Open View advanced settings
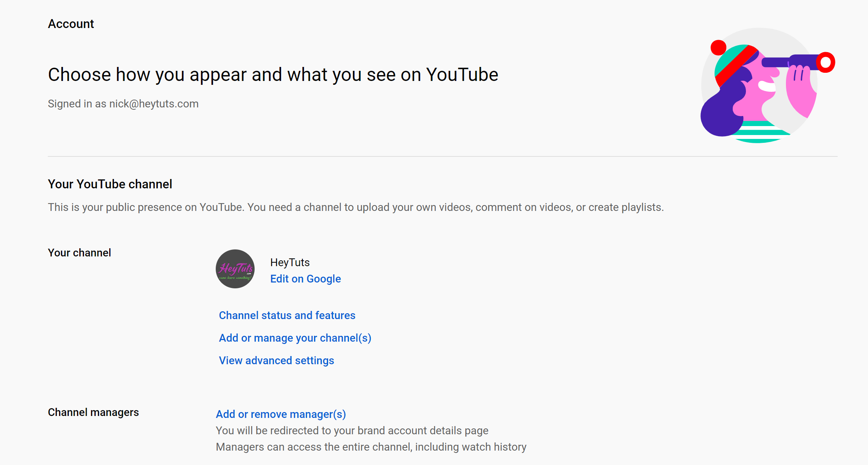868x465 pixels. coord(276,360)
